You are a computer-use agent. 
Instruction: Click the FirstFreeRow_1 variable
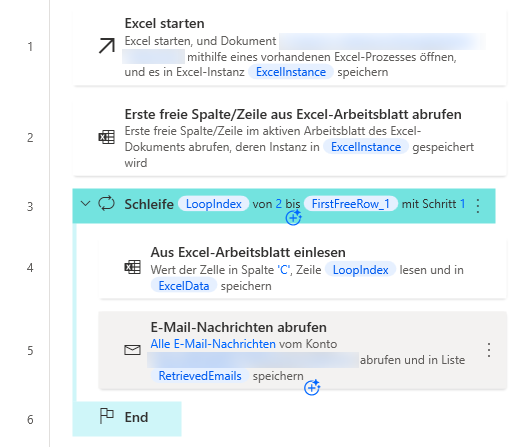coord(351,204)
